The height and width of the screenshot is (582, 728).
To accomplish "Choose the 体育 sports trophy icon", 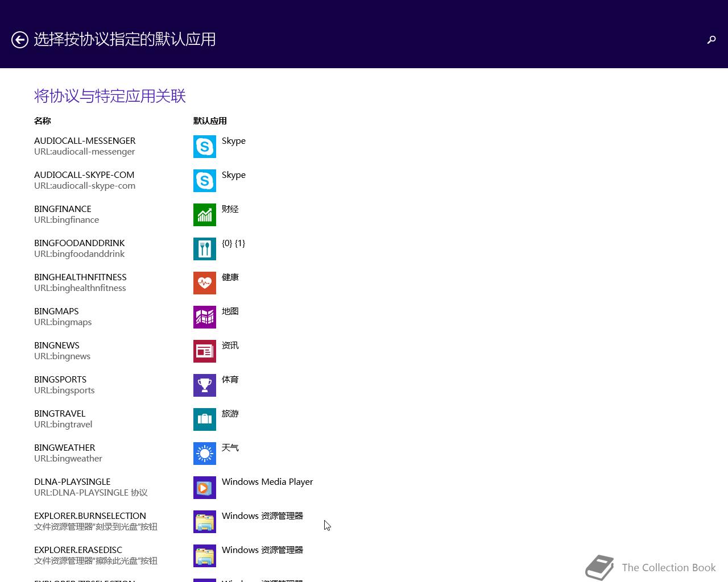I will (x=205, y=385).
